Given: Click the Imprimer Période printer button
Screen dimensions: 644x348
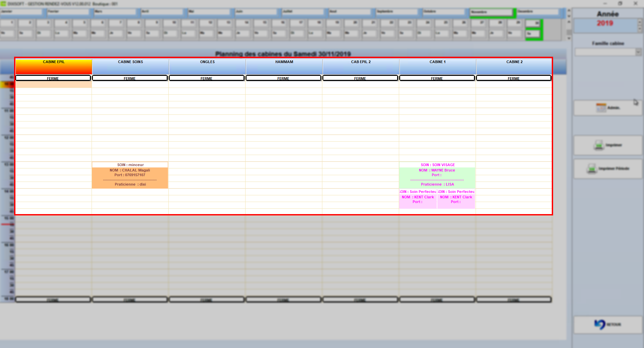Looking at the screenshot, I should pos(608,168).
